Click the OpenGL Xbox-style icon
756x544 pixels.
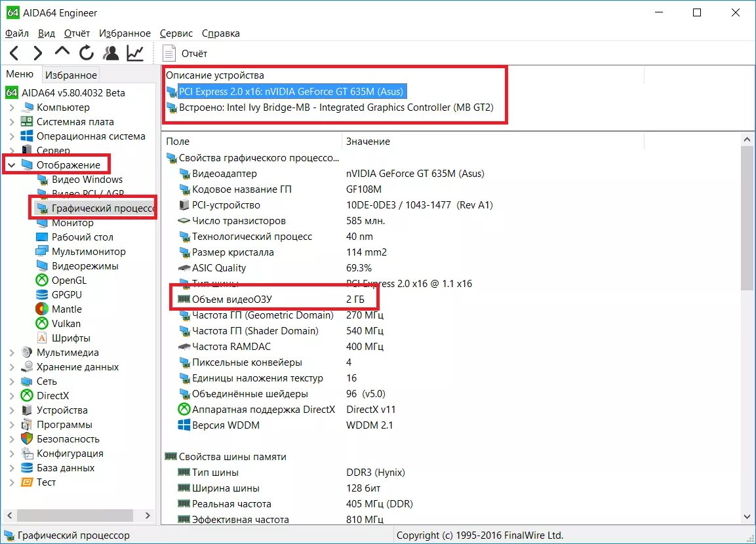(42, 280)
